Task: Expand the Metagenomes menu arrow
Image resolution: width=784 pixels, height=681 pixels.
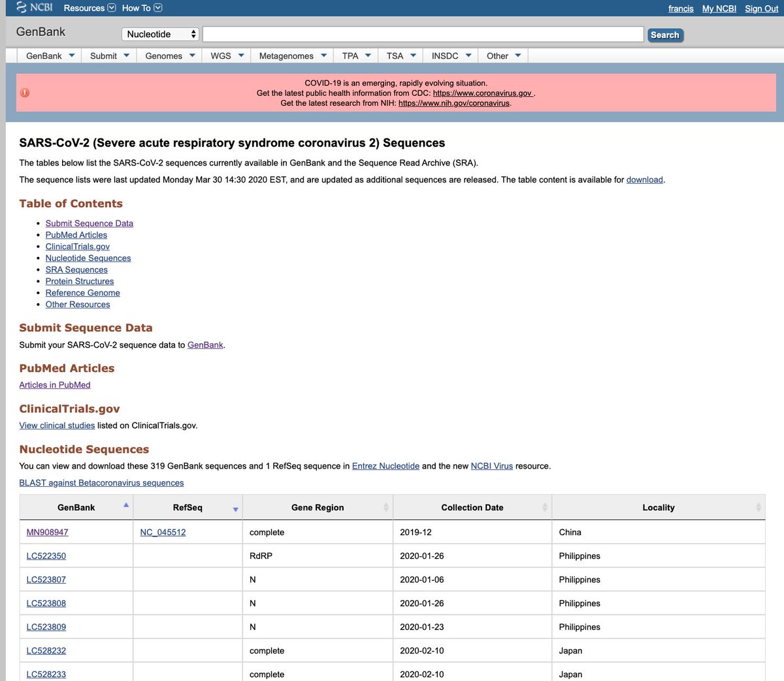Action: coord(323,56)
